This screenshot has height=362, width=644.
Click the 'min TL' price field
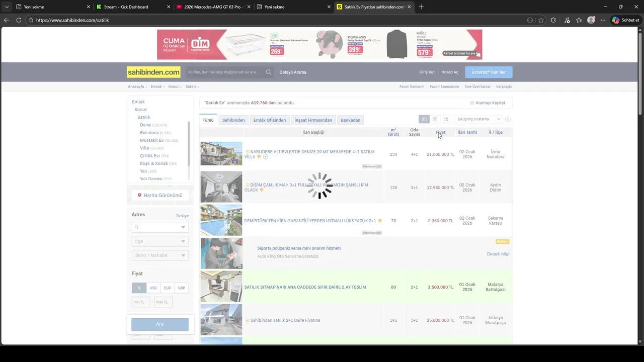141,302
